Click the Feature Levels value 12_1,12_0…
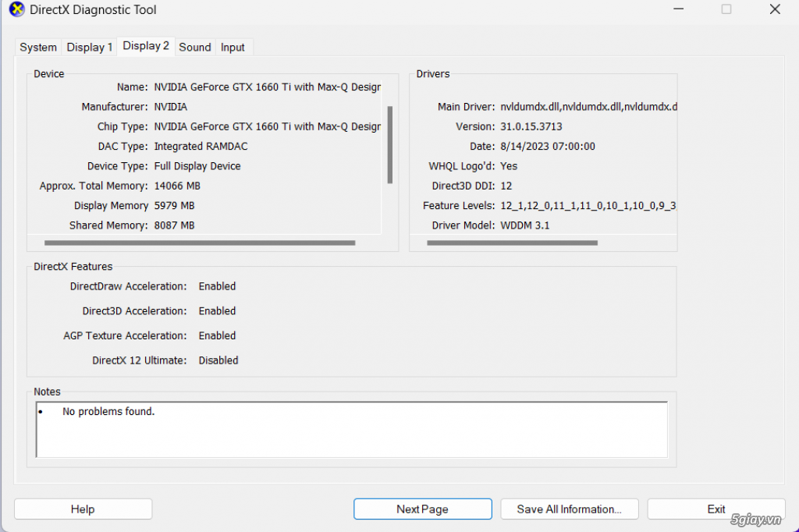 [x=588, y=206]
